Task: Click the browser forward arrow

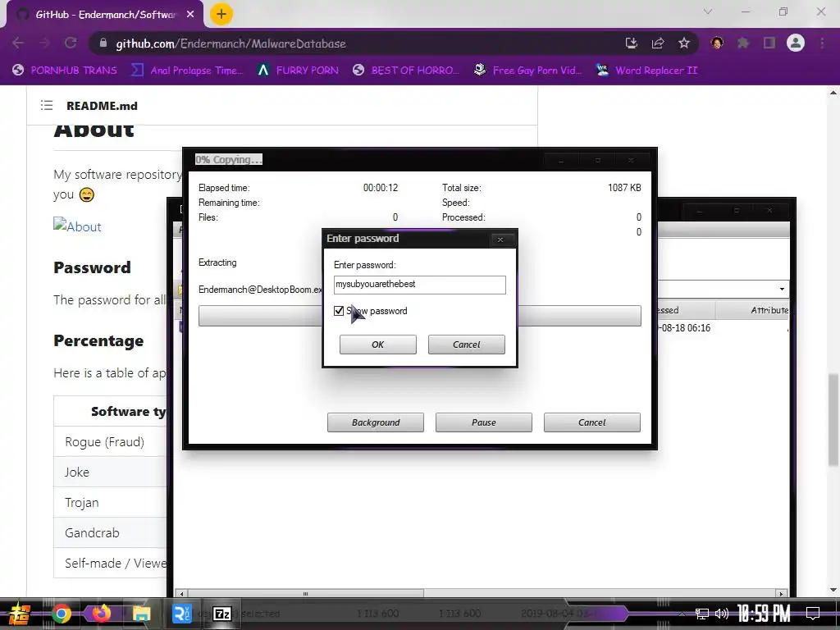Action: [x=44, y=43]
